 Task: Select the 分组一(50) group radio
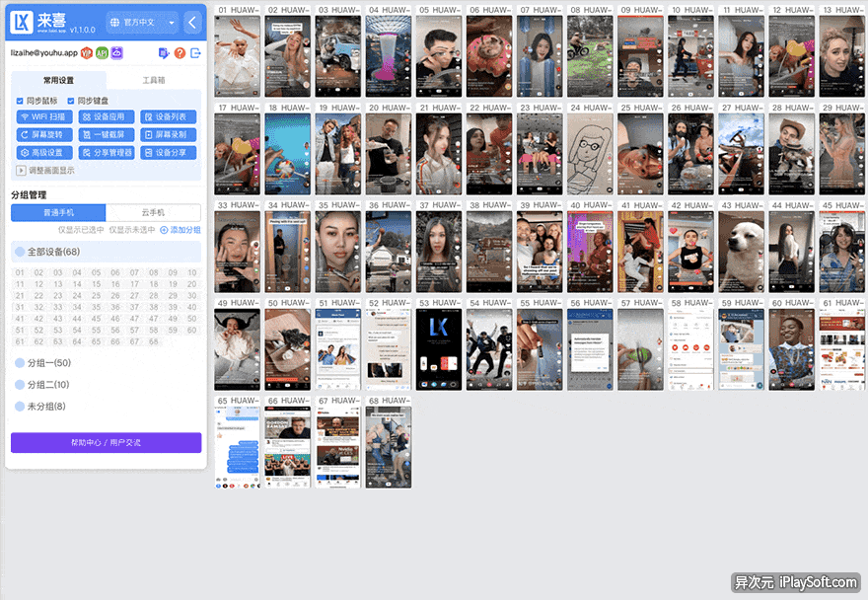click(x=20, y=363)
